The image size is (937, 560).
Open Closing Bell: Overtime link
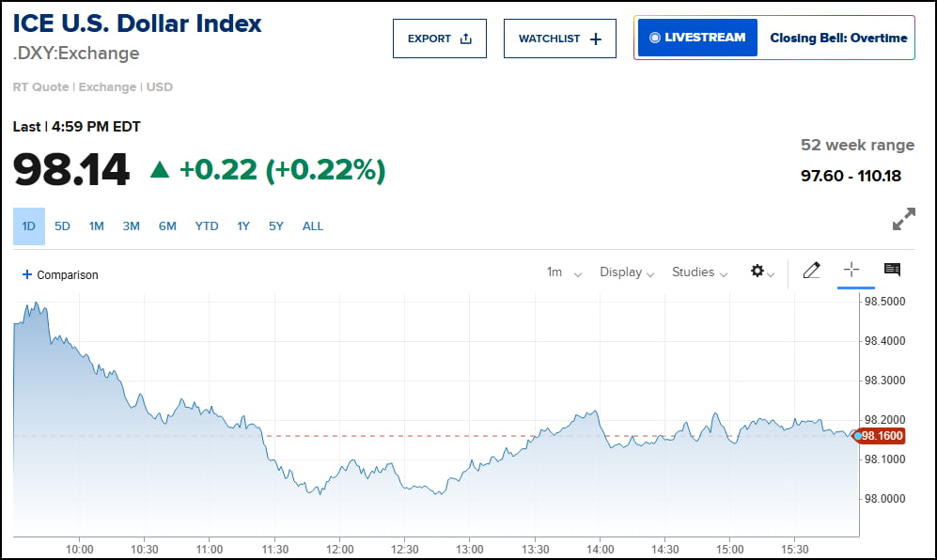coord(837,38)
